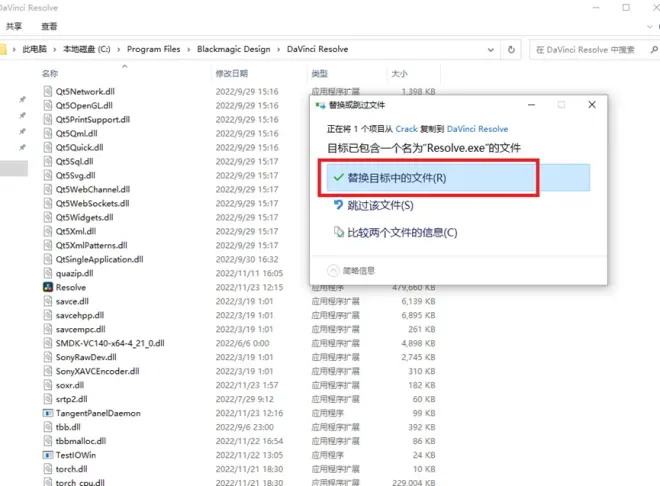This screenshot has height=486, width=660.
Task: Sort by 修改日期 column header
Action: point(232,74)
